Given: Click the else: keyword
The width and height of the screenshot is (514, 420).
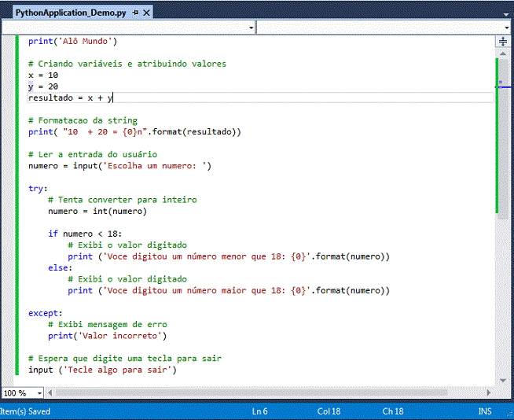Looking at the screenshot, I should [60, 267].
